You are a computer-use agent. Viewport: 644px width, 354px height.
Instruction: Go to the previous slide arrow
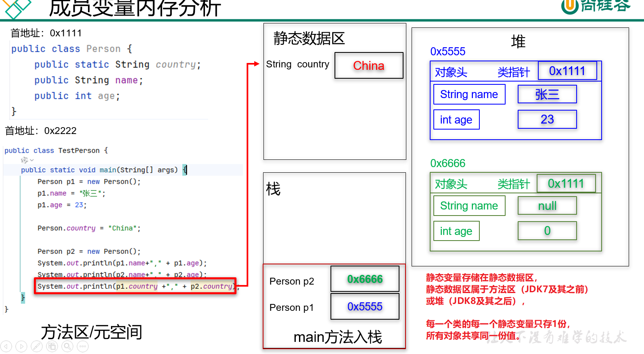[6, 346]
